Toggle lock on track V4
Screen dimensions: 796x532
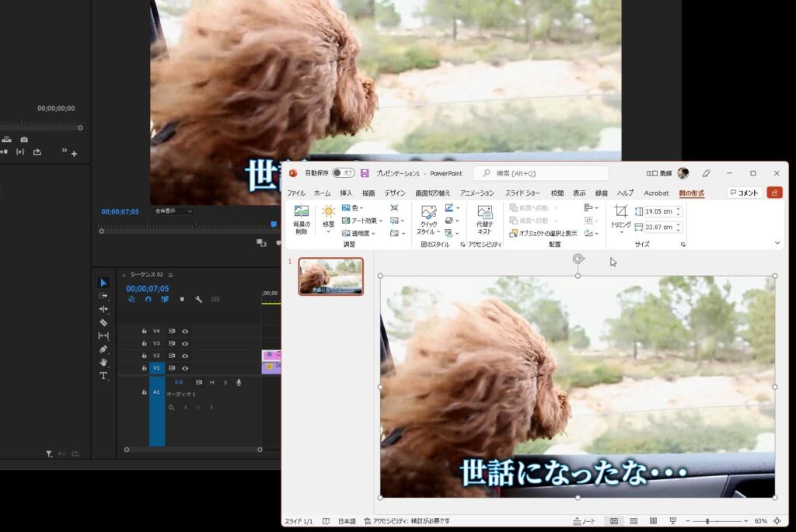144,331
